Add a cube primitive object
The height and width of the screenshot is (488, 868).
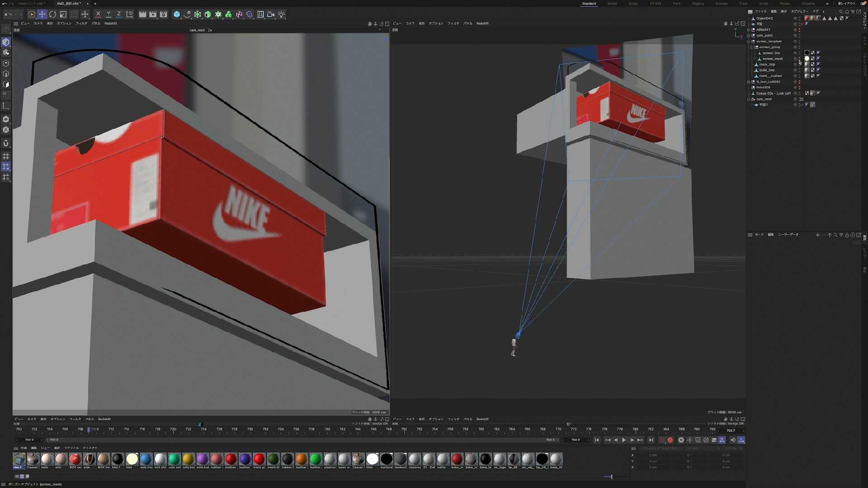(x=177, y=14)
